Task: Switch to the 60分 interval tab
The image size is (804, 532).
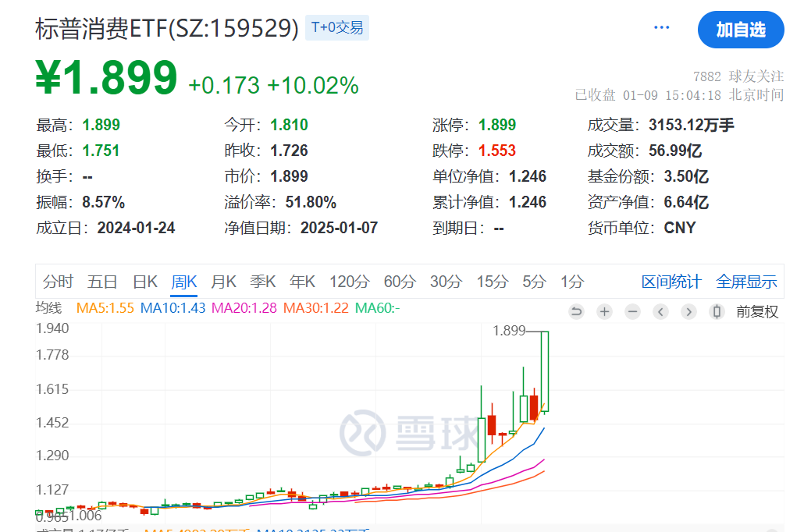Action: (x=400, y=282)
